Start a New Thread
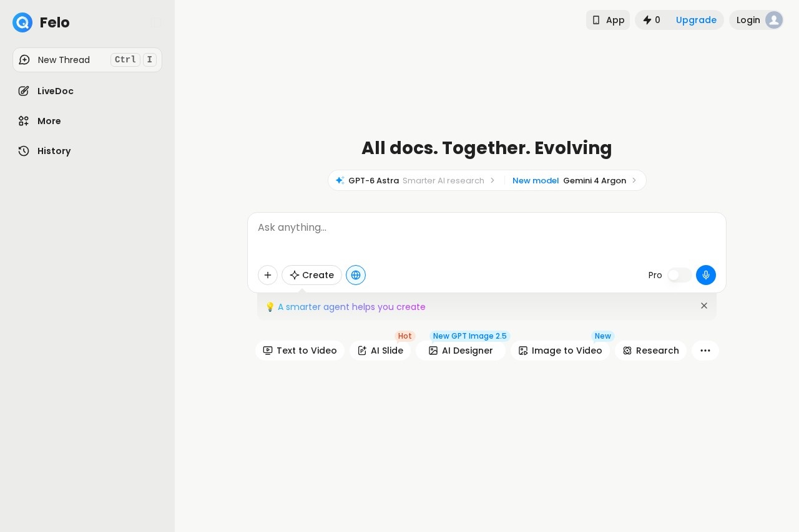The height and width of the screenshot is (532, 799). pos(87,60)
